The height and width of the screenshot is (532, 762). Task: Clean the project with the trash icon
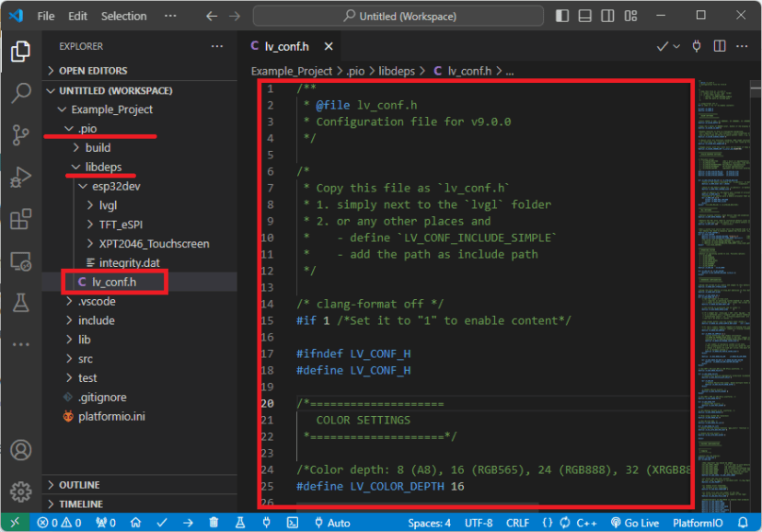(x=213, y=522)
